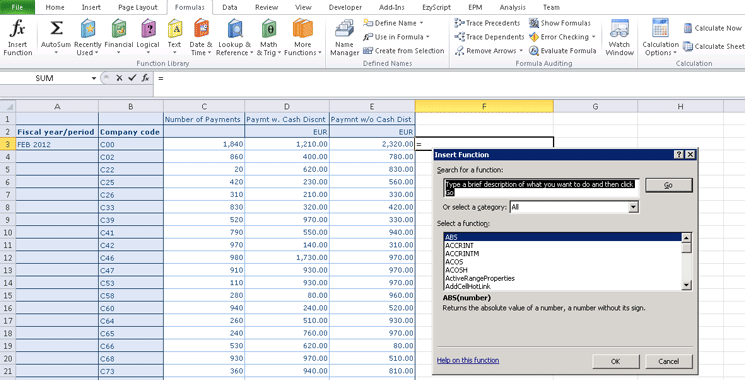Click Cancel in Insert Function dialog
The height and width of the screenshot is (380, 745).
click(669, 361)
